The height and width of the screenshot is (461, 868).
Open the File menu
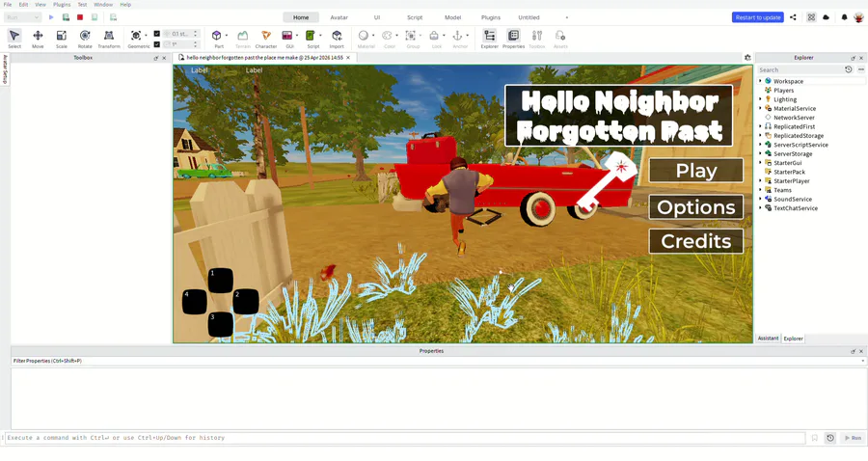8,5
